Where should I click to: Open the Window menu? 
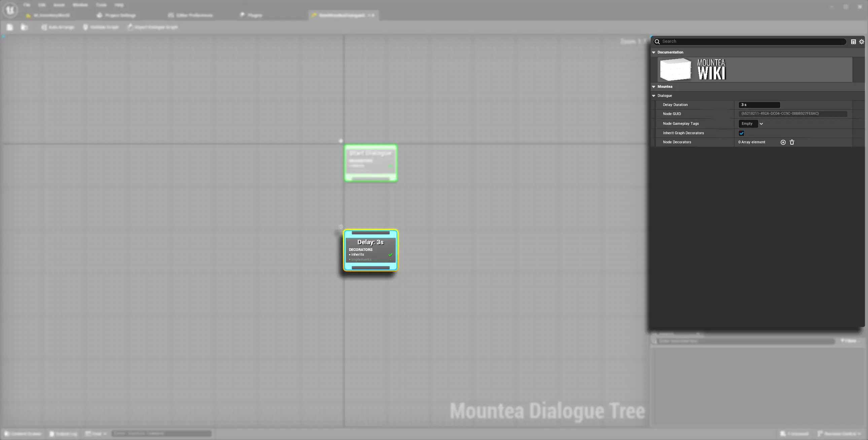[x=80, y=5]
